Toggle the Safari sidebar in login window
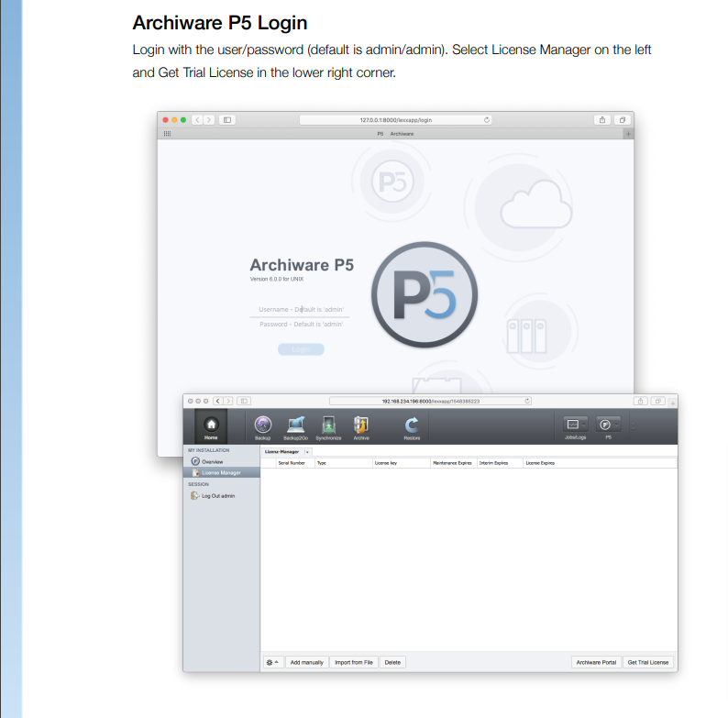Screen dimensions: 728x718 (x=227, y=119)
